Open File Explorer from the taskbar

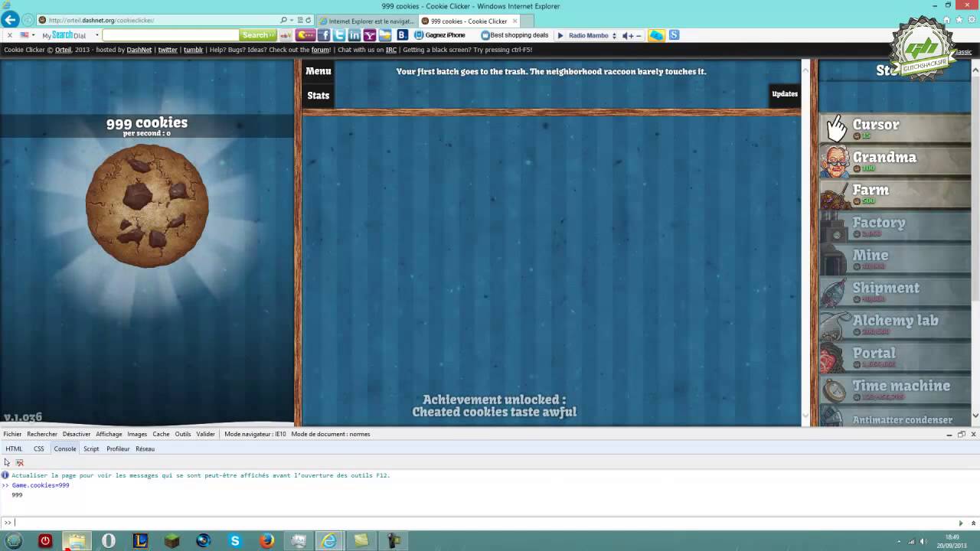(77, 541)
